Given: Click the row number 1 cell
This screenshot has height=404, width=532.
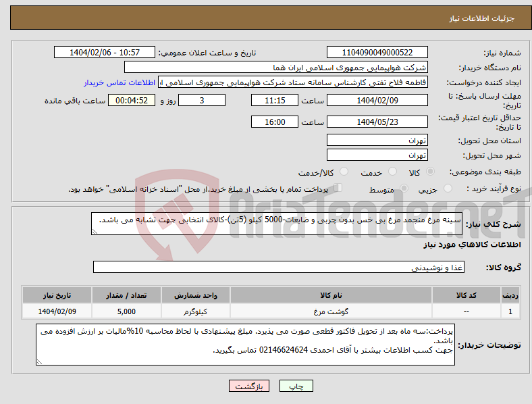Looking at the screenshot, I should [510, 311].
